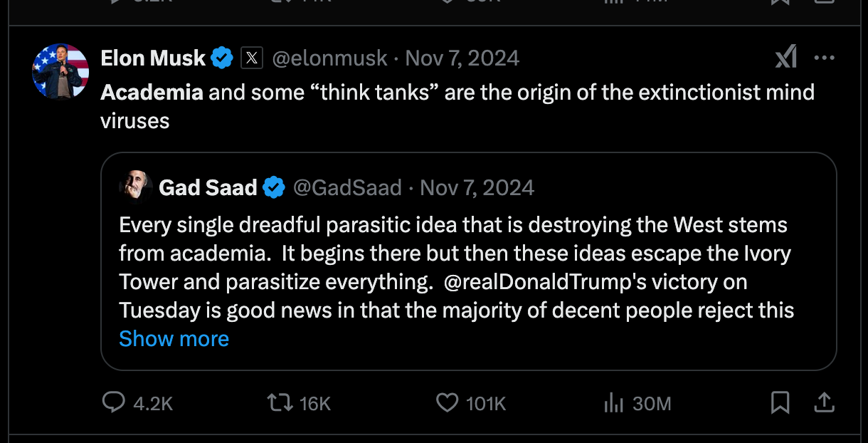Screen dimensions: 868x443
Task: Open the @GadSaad handle link
Action: point(348,187)
